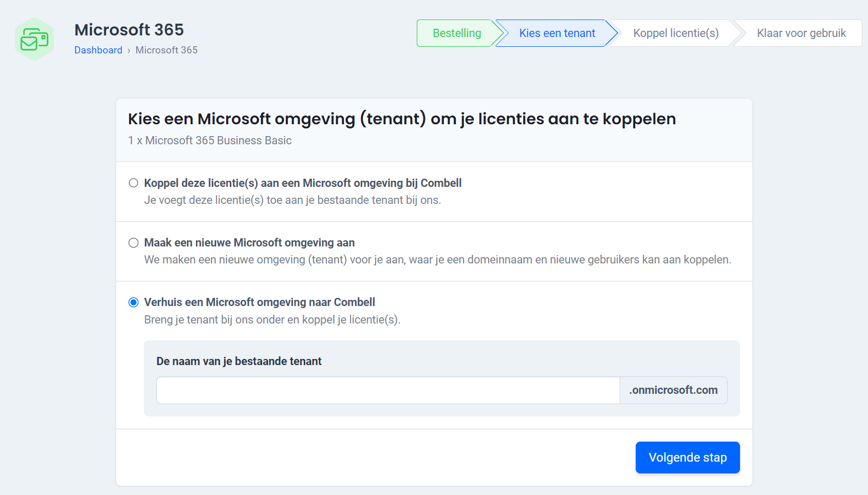Click the Microsoft 365 breadcrumb text
Viewport: 868px width, 495px height.
click(167, 50)
